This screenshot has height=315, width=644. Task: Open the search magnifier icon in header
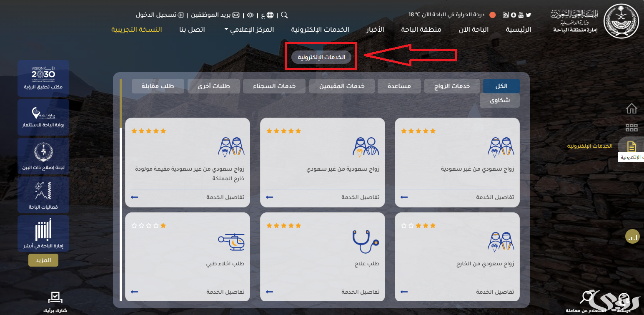tap(284, 15)
